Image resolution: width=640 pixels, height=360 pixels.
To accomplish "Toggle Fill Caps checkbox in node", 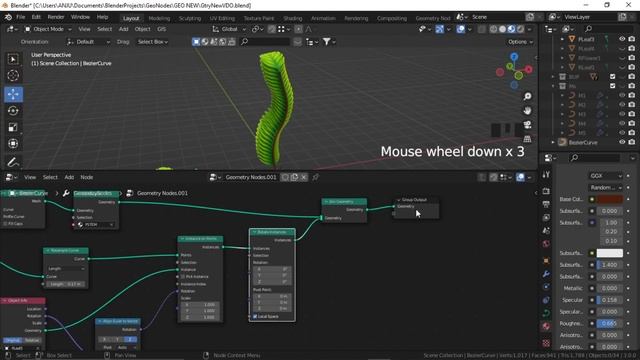I will 5,224.
